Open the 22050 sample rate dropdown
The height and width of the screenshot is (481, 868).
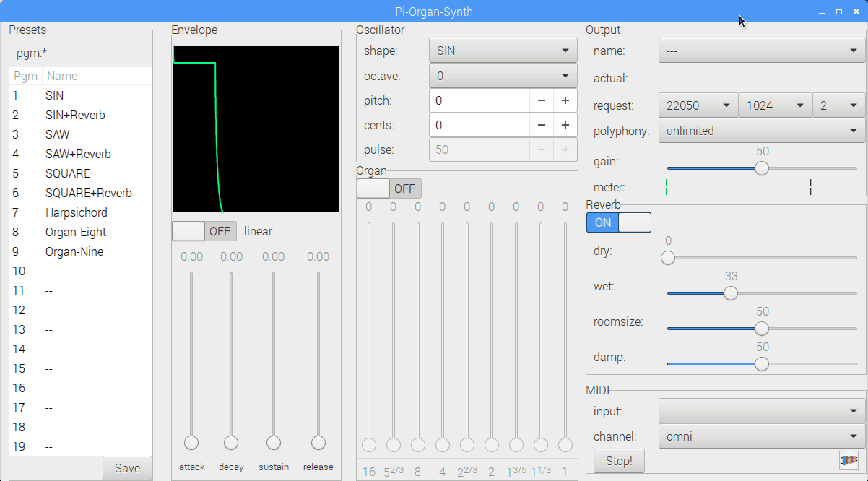[698, 105]
